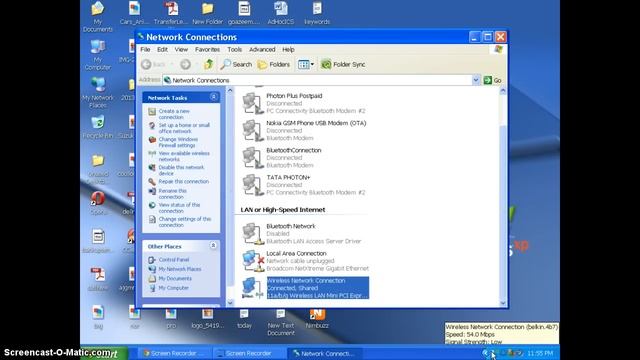Click the task pane scrollbar down arrow
This screenshot has width=640, height=360.
click(230, 303)
